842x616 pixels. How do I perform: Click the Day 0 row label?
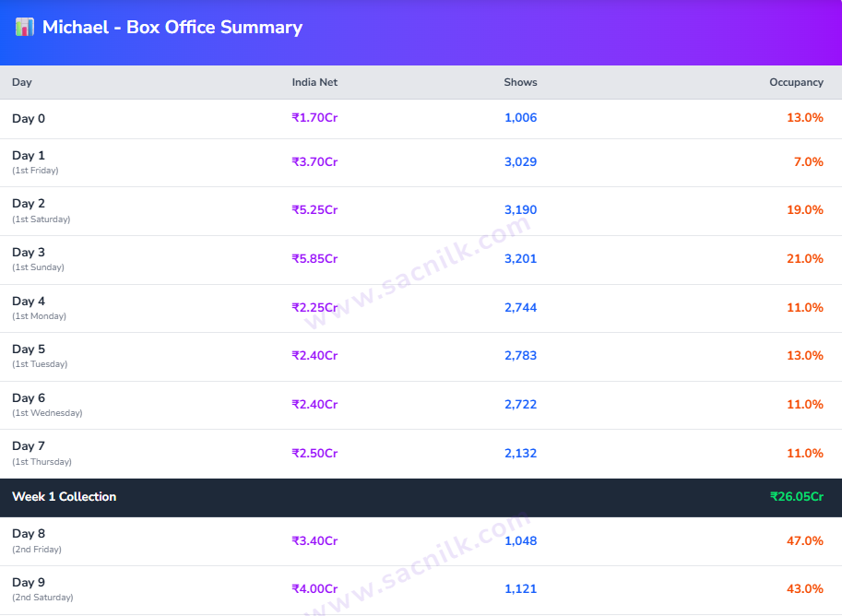pyautogui.click(x=29, y=118)
